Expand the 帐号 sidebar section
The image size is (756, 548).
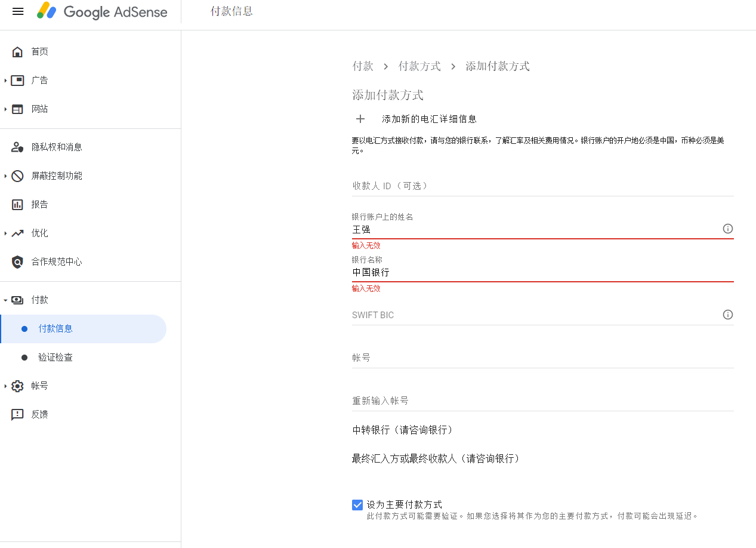(6, 386)
